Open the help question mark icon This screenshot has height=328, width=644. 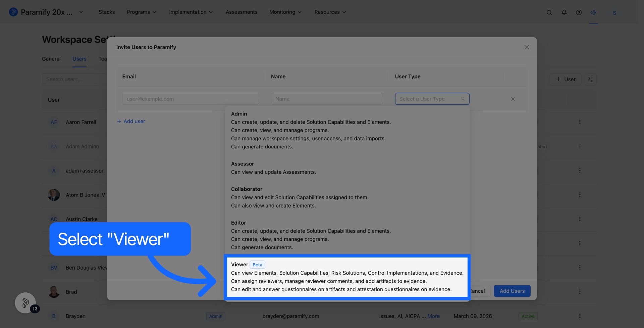pos(579,12)
